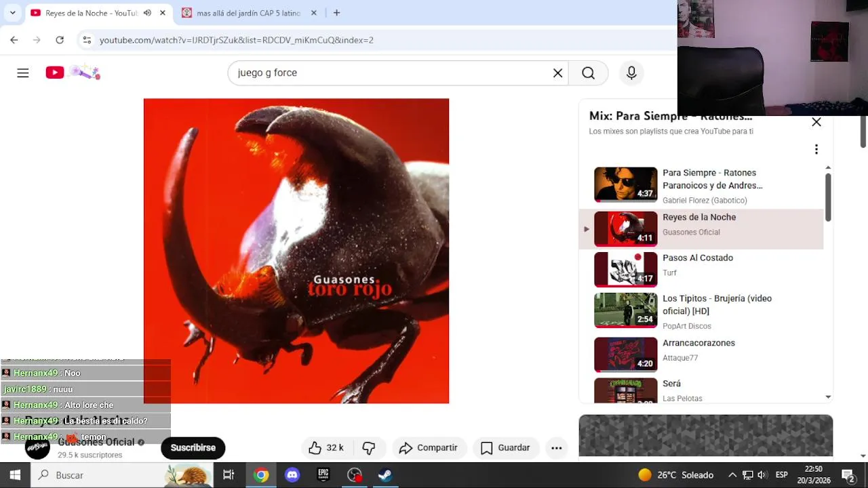Screen dimensions: 868x488
Task: Clear the search box with the X
Action: click(557, 73)
